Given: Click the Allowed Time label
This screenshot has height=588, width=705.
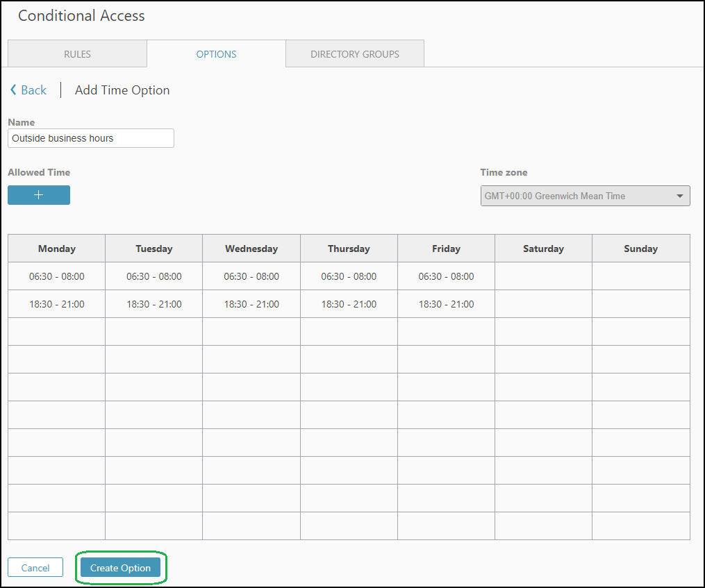Looking at the screenshot, I should pyautogui.click(x=39, y=172).
